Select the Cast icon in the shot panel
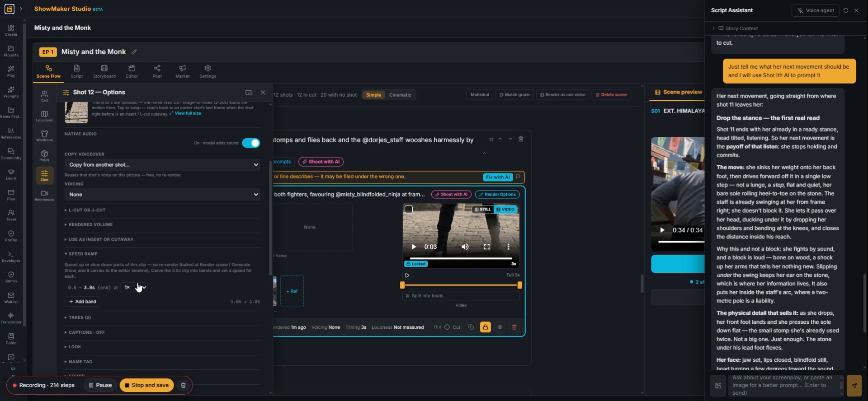 [44, 96]
